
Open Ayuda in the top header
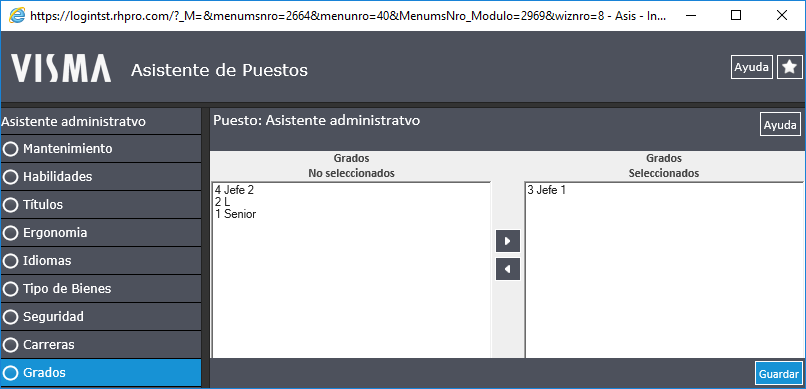coord(752,67)
